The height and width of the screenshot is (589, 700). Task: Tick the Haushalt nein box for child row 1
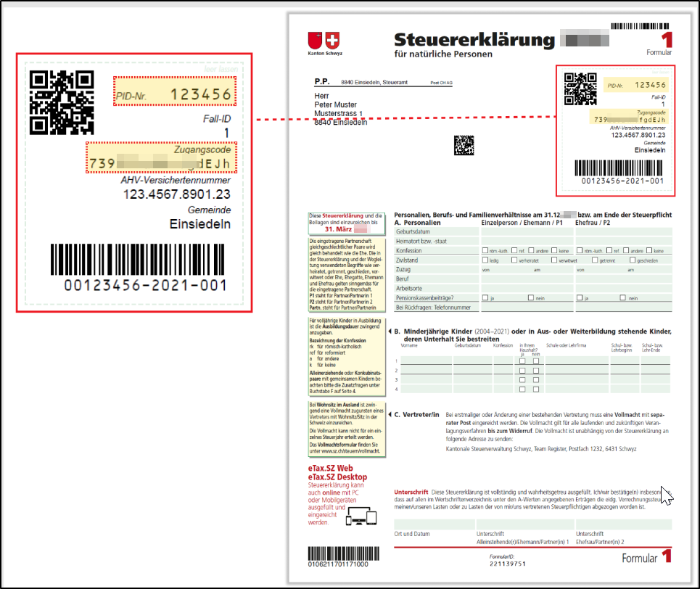click(536, 361)
